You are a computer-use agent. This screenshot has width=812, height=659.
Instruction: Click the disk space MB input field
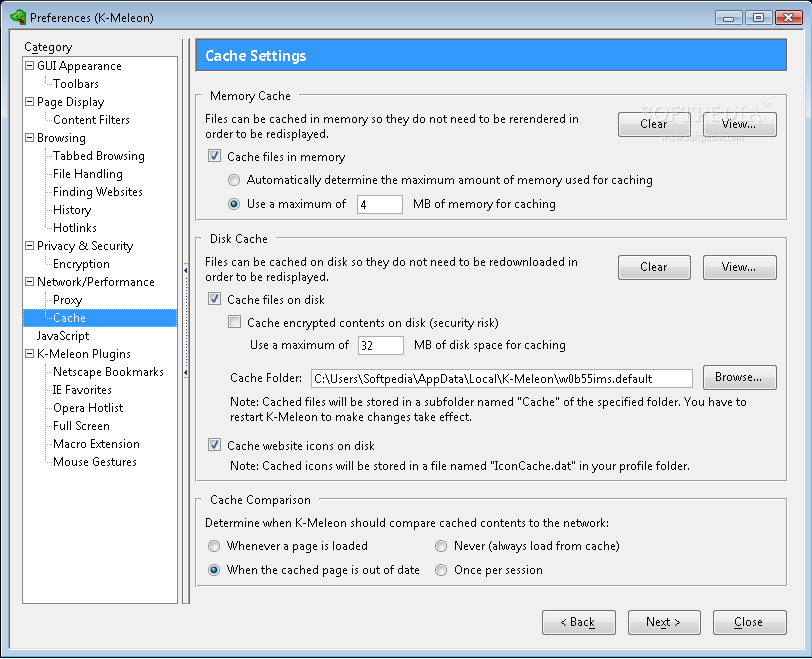(x=381, y=345)
